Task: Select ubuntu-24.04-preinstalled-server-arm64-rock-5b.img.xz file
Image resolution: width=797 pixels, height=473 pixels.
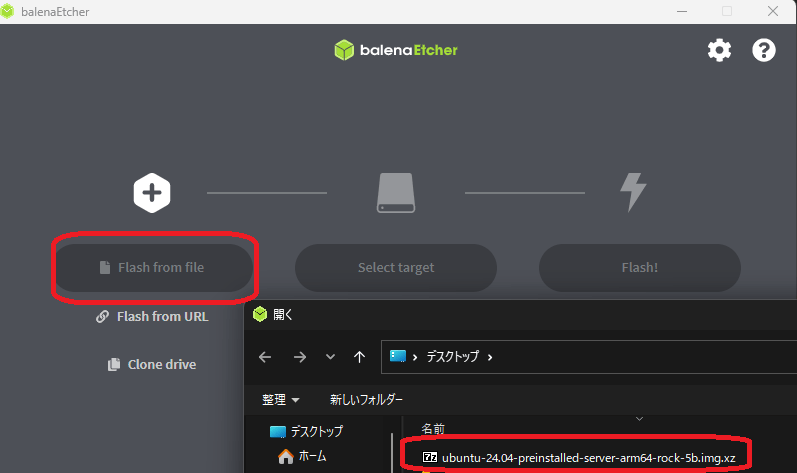Action: [579, 458]
